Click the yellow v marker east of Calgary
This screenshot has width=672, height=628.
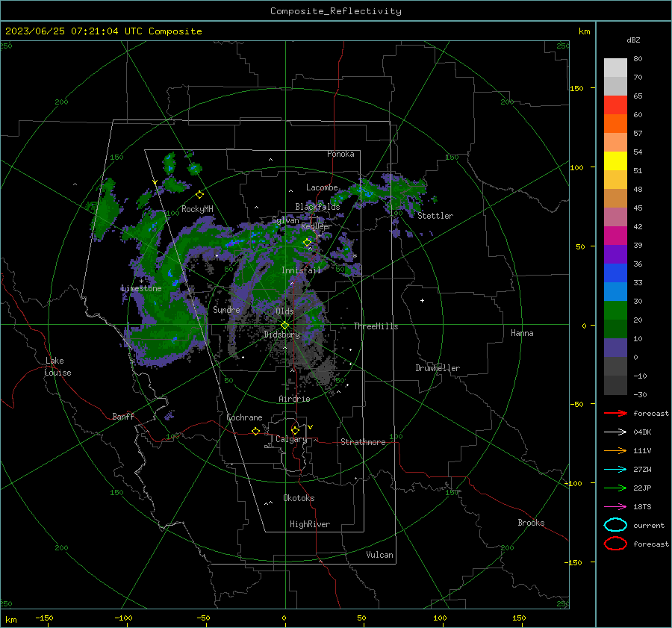tap(311, 427)
